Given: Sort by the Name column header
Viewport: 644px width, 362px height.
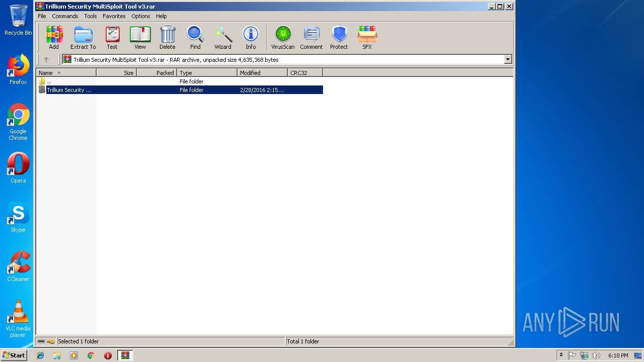Looking at the screenshot, I should 66,73.
